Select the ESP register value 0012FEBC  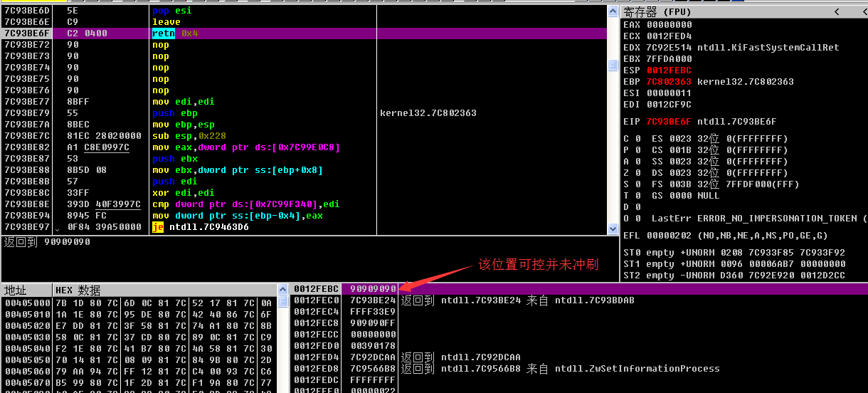(669, 70)
